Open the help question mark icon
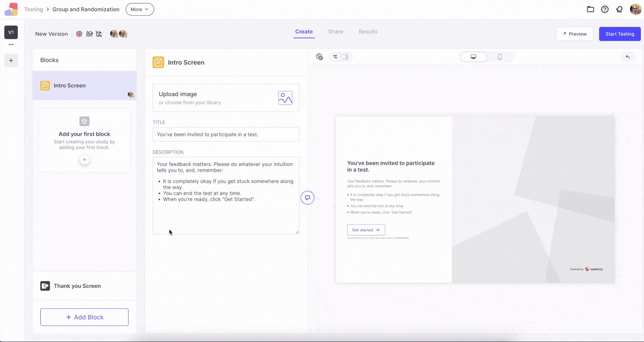This screenshot has width=644, height=342. coord(605,9)
